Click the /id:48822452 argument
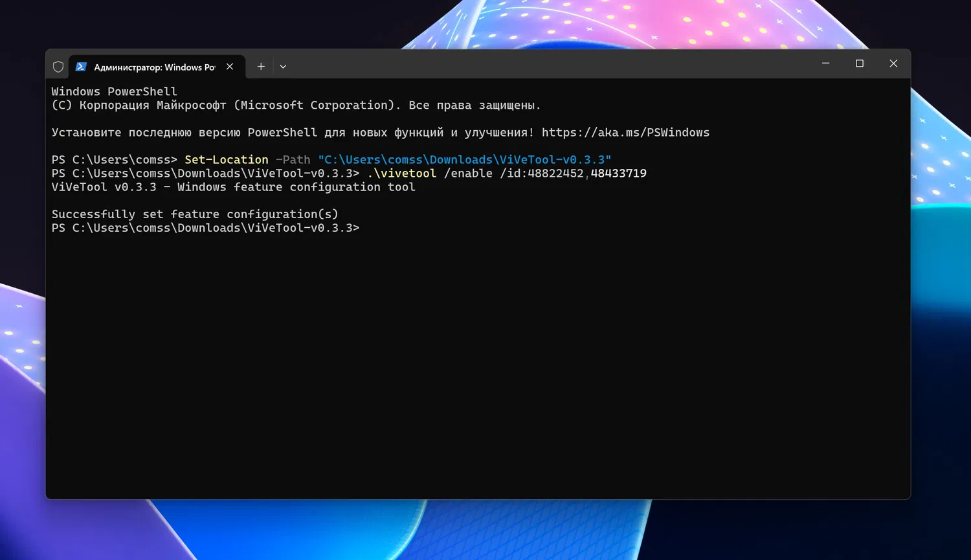 pyautogui.click(x=542, y=174)
